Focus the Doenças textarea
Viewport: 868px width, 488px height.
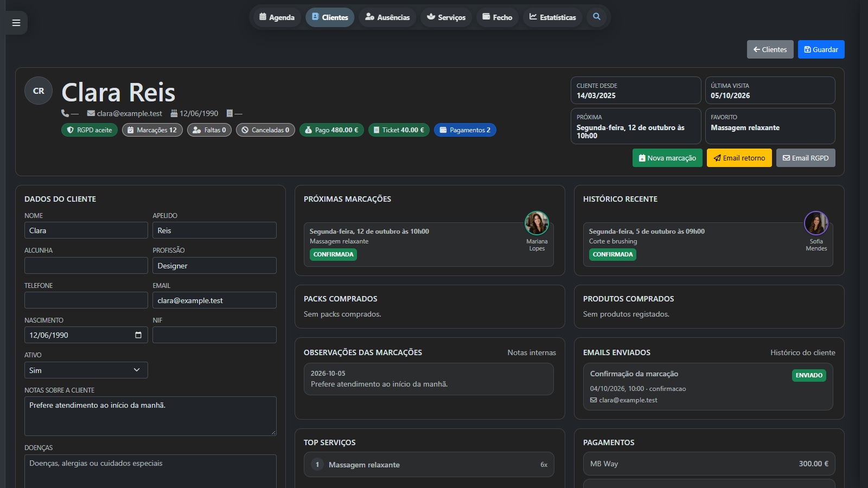click(x=150, y=471)
